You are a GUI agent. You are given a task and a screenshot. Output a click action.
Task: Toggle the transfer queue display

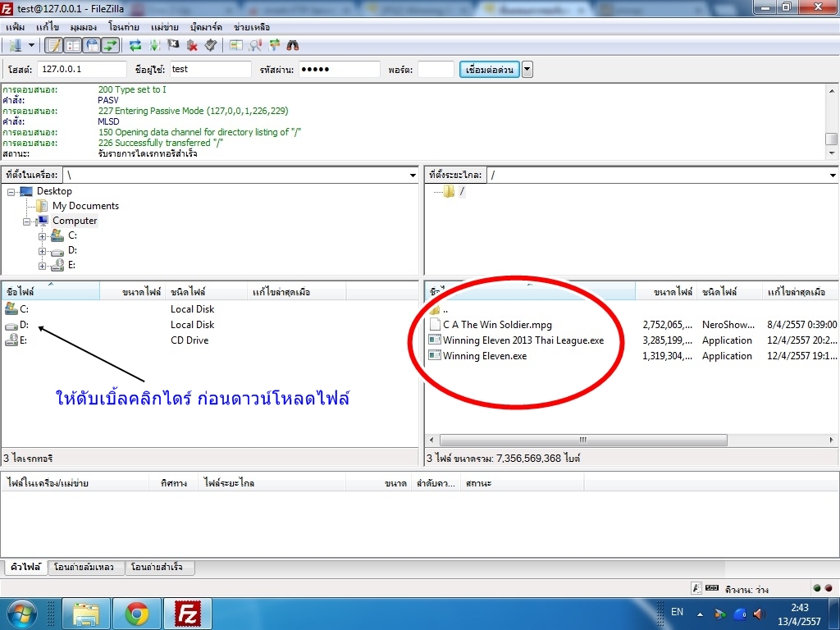point(111,46)
